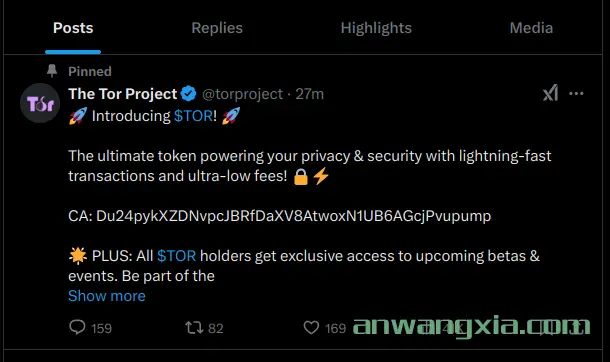The height and width of the screenshot is (362, 610).
Task: Click the reply speech bubble icon
Action: [77, 327]
